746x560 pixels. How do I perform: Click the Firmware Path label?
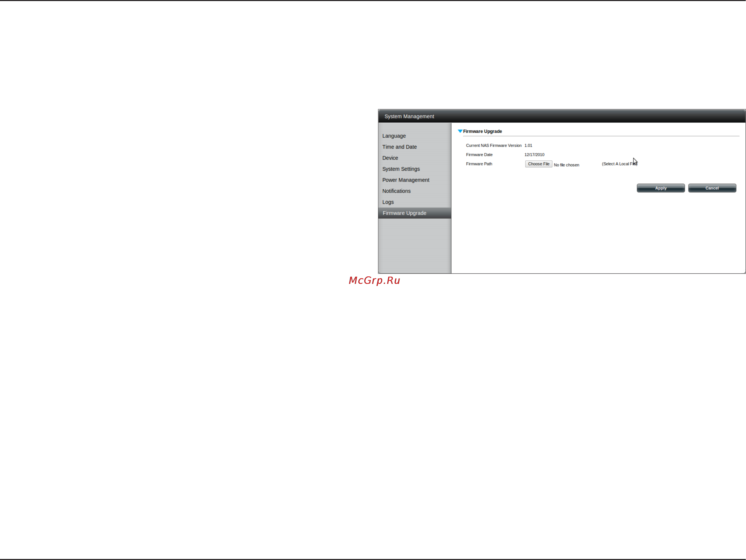pyautogui.click(x=479, y=164)
